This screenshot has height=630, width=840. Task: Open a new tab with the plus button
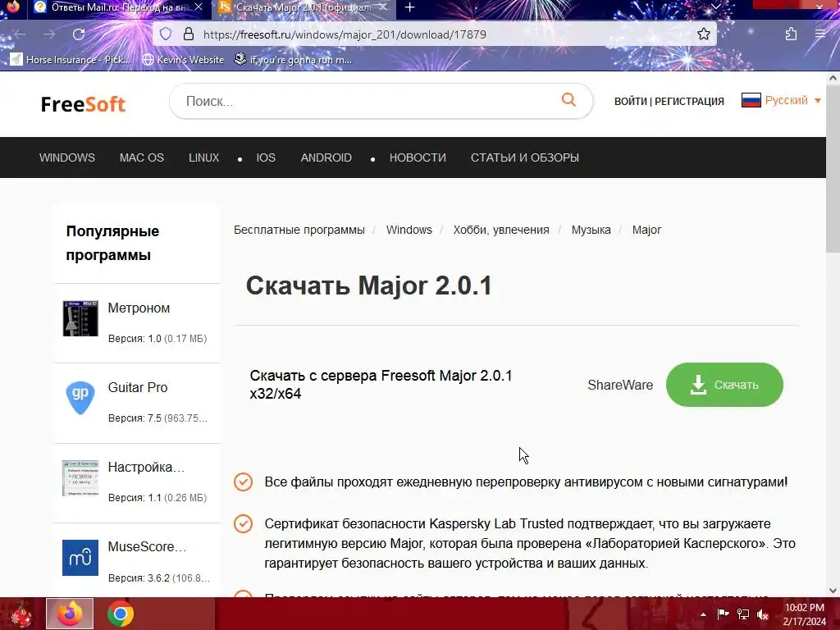click(409, 7)
